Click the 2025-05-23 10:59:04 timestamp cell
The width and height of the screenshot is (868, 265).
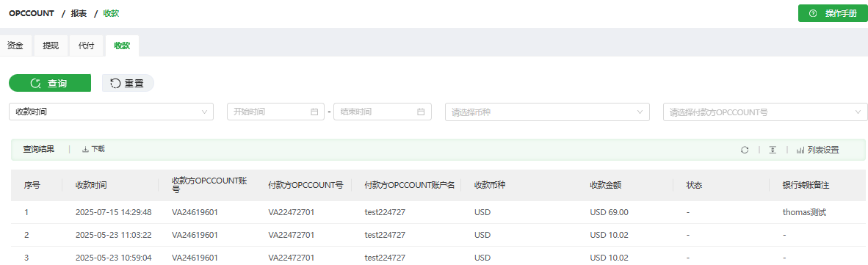[x=114, y=257]
